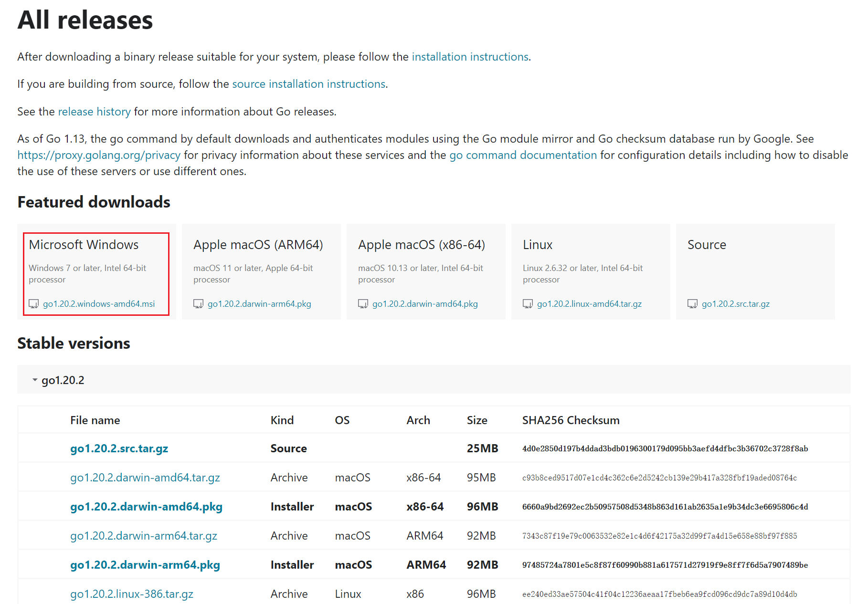Screen dimensions: 868x604
Task: Click the Kind column header
Action: click(282, 420)
